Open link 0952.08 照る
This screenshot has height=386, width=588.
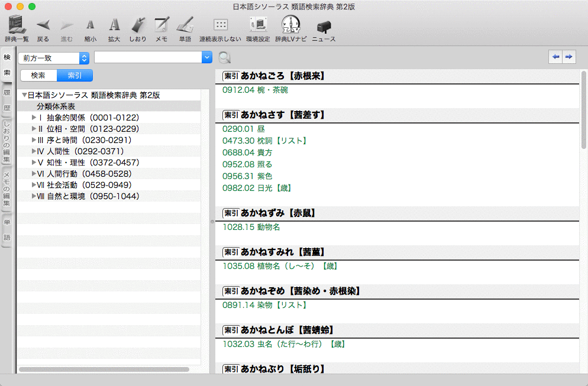point(247,164)
